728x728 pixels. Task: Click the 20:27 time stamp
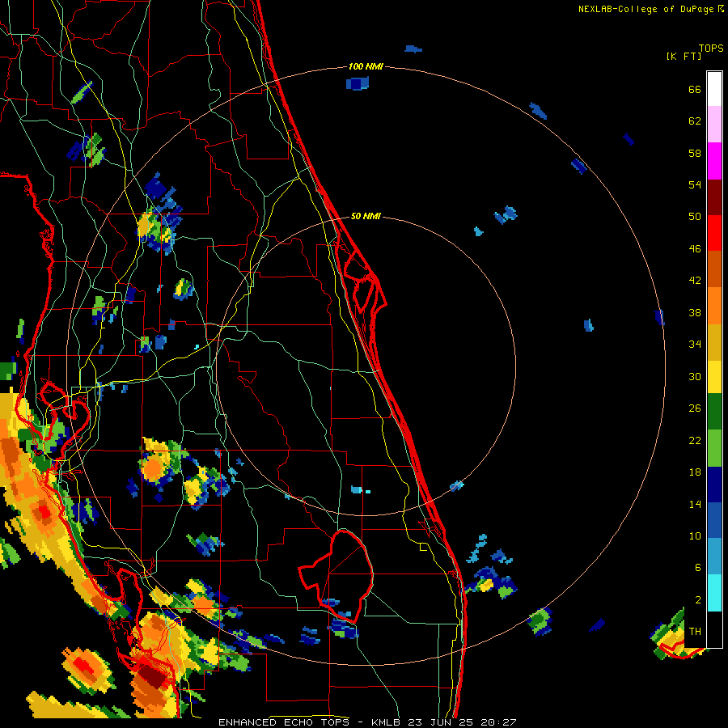pyautogui.click(x=498, y=722)
